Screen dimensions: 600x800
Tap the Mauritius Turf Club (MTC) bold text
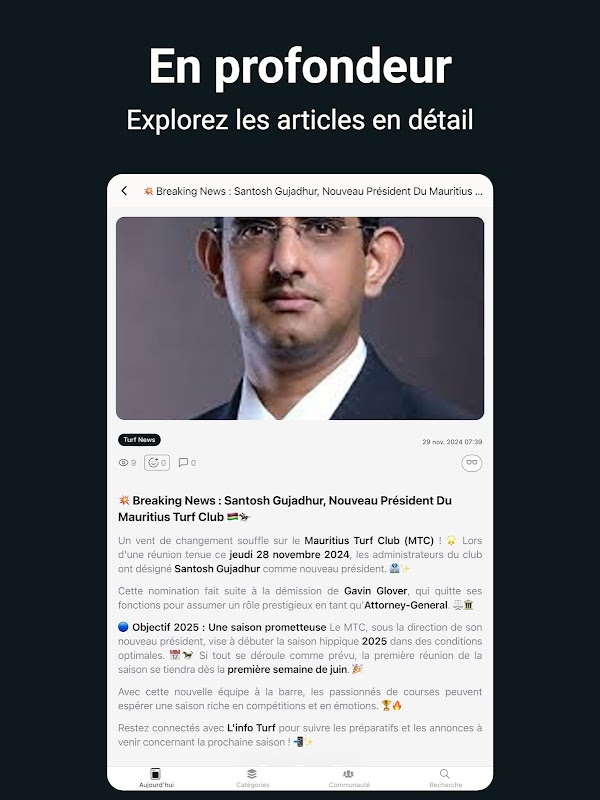(x=369, y=540)
